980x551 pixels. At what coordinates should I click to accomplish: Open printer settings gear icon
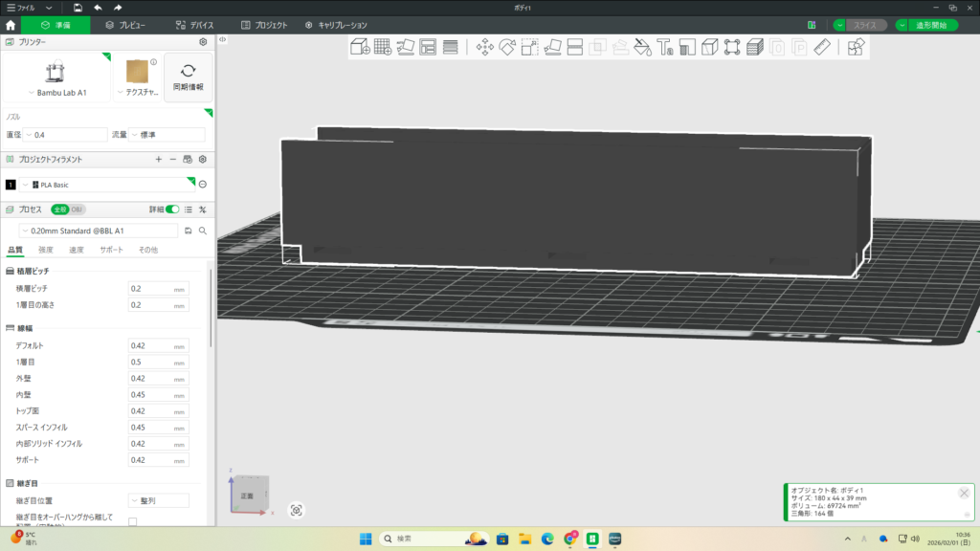pos(203,42)
